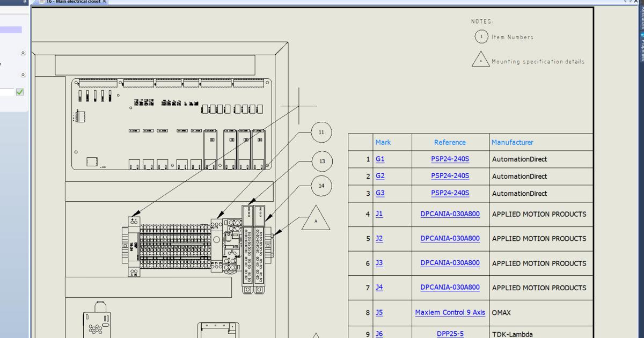The image size is (644, 338).
Task: Select item balloon number 14
Action: coord(321,186)
